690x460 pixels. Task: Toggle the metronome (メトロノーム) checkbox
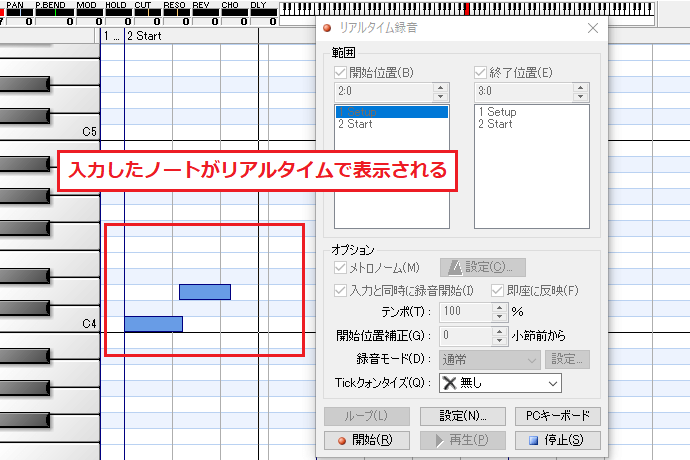click(x=341, y=267)
